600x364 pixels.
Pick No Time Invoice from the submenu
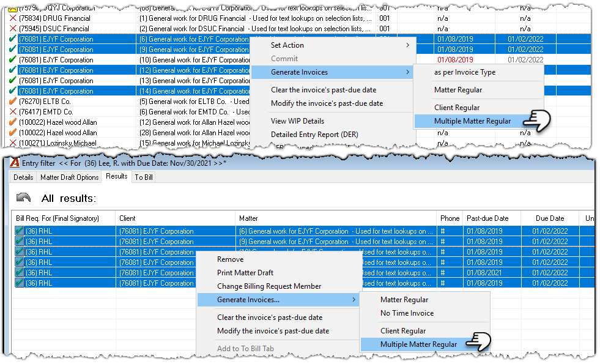coord(407,313)
